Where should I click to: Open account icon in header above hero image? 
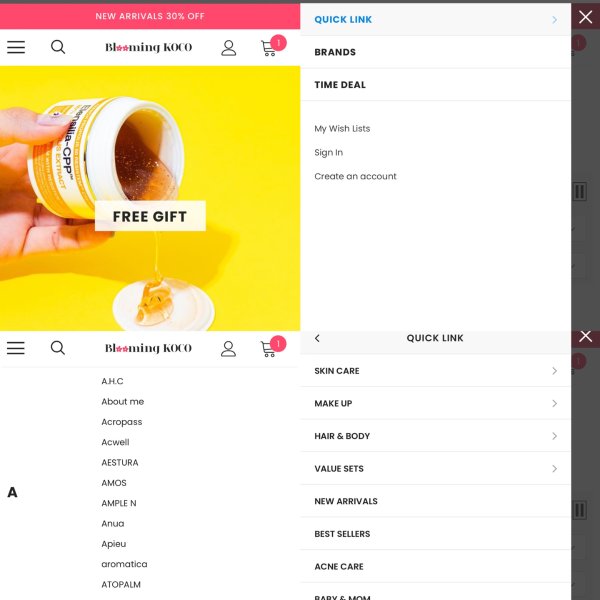228,48
